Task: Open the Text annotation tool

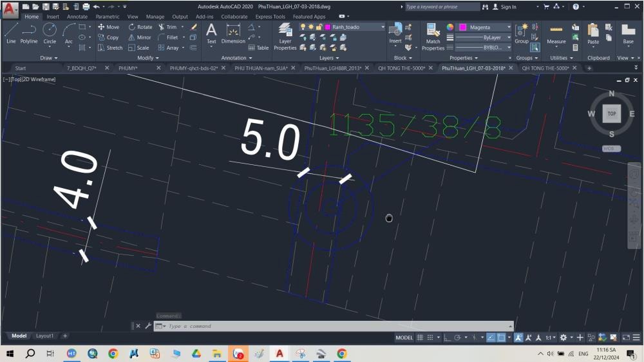Action: [x=211, y=33]
